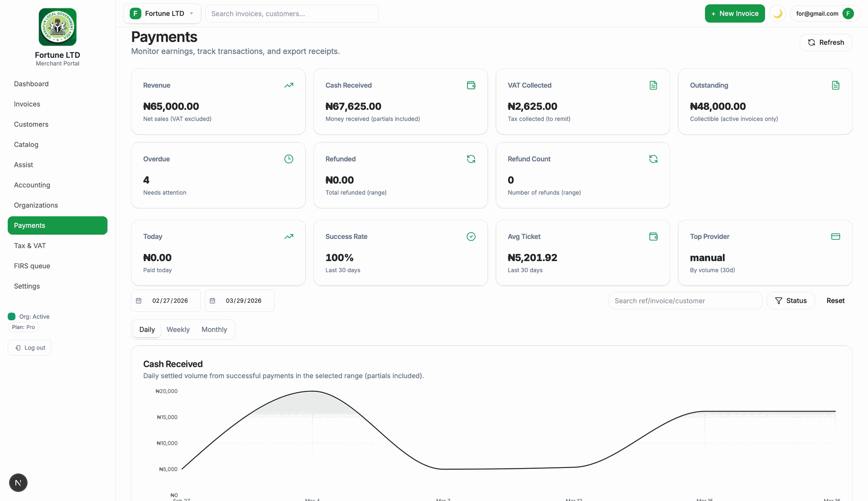This screenshot has height=501, width=868.
Task: Click the Top Provider card icon
Action: (835, 237)
